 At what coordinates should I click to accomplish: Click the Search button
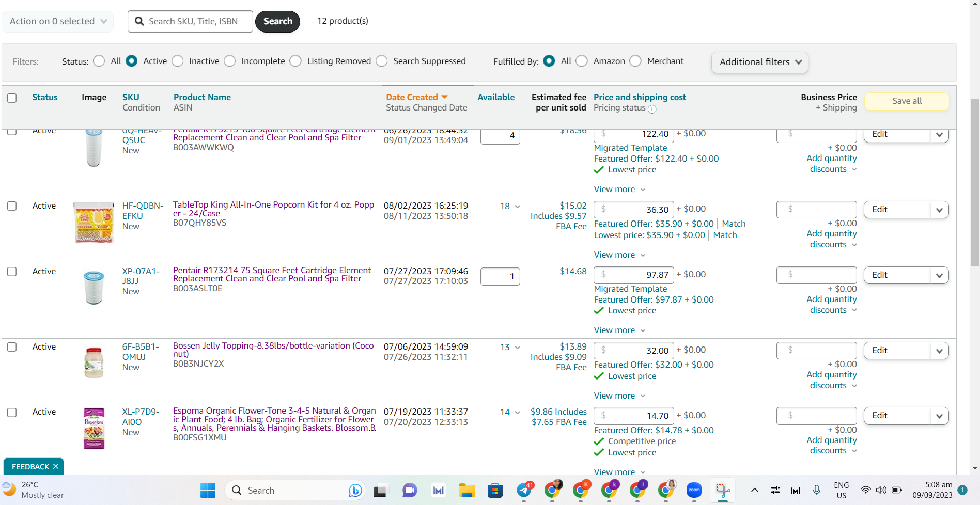(x=278, y=21)
